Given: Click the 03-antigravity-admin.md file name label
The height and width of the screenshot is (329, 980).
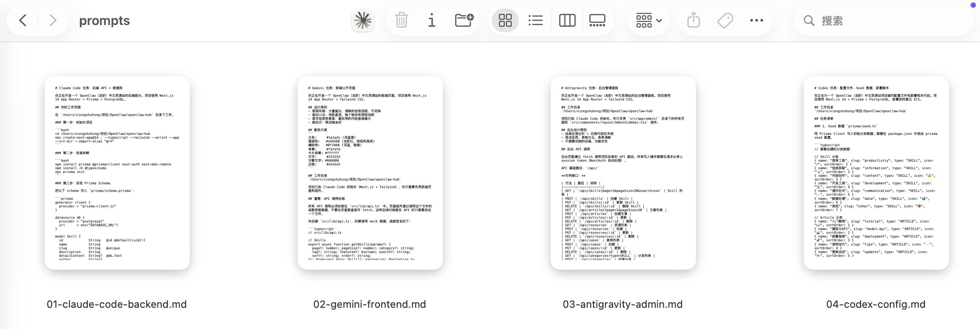Looking at the screenshot, I should click(x=622, y=304).
